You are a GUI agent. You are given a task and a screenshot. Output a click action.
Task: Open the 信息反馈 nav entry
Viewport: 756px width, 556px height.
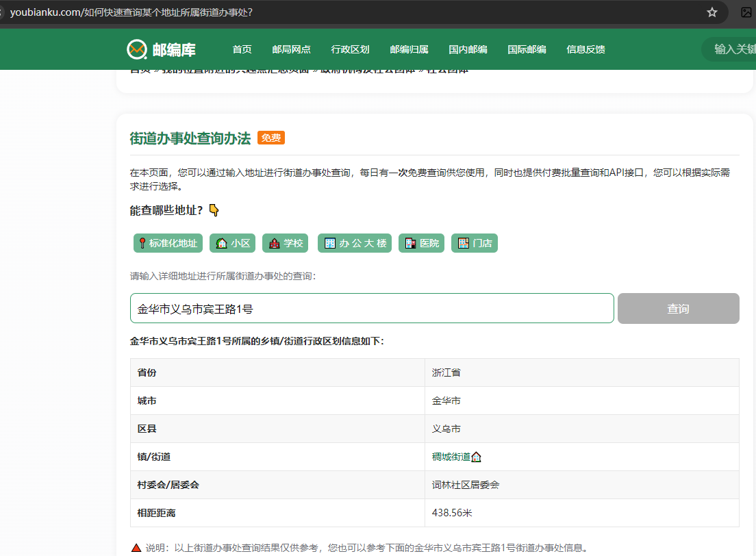585,49
